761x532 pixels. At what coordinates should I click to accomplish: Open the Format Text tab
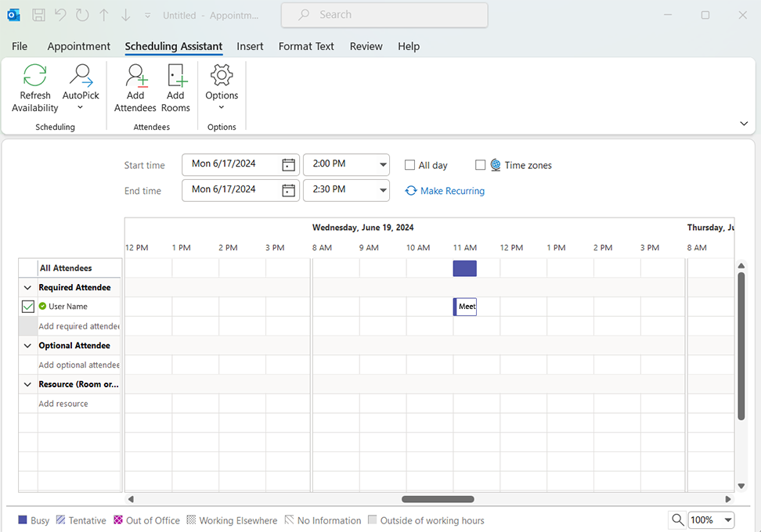306,46
